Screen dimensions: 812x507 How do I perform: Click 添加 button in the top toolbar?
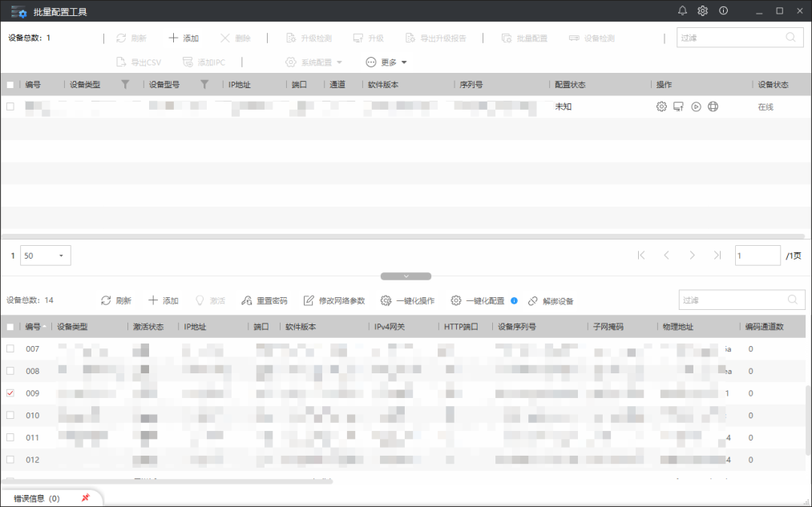pos(184,38)
